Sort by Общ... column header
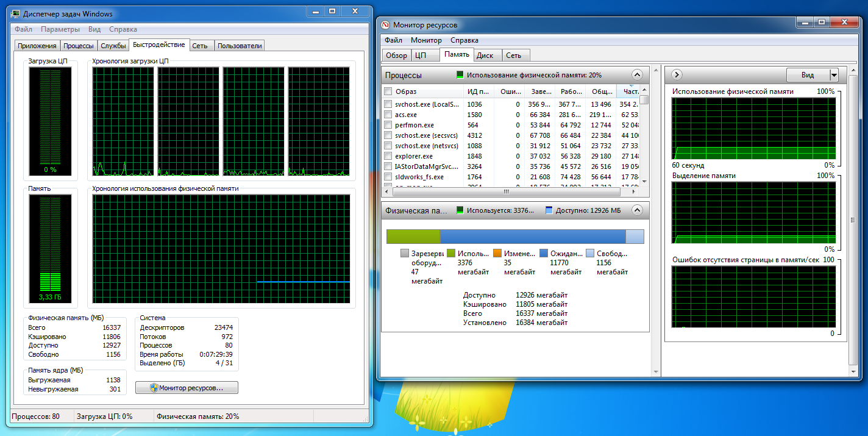 coord(600,91)
